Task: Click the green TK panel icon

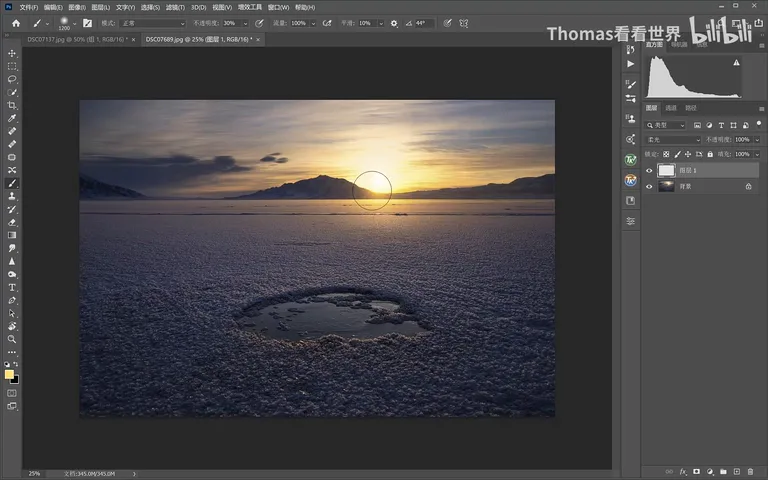Action: [630, 160]
